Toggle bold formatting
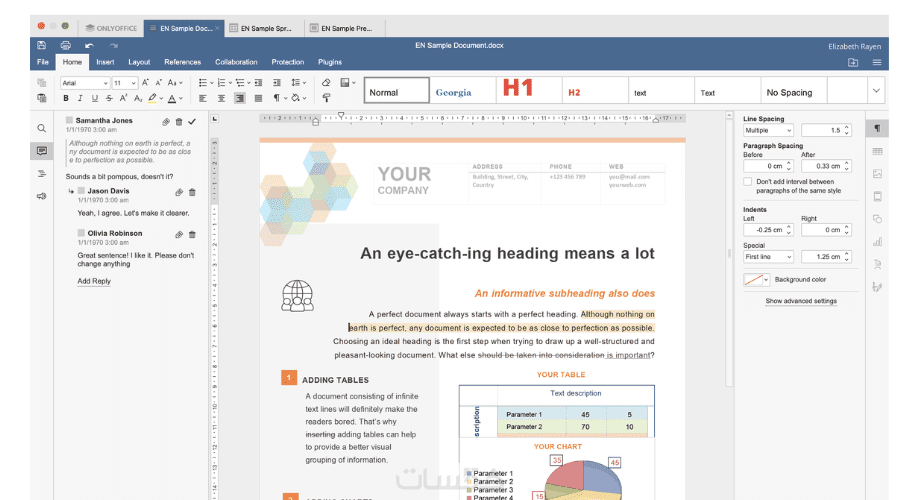The width and height of the screenshot is (900, 500). pos(66,98)
